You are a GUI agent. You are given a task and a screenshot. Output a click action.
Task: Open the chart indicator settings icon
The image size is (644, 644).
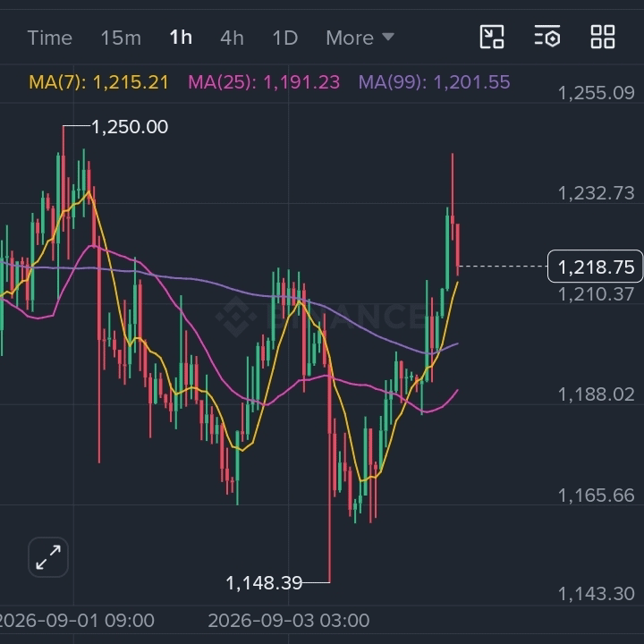(x=547, y=36)
